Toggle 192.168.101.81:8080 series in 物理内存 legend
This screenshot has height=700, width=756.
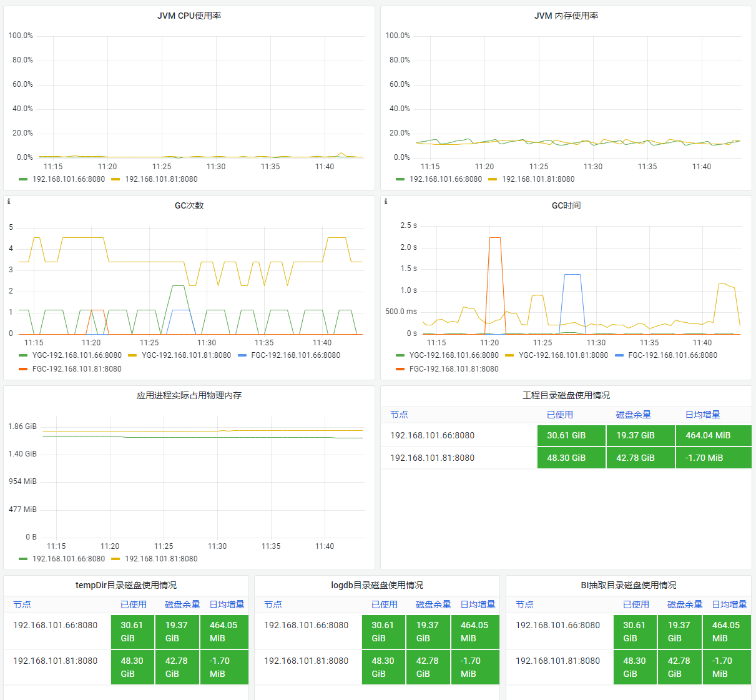point(161,559)
